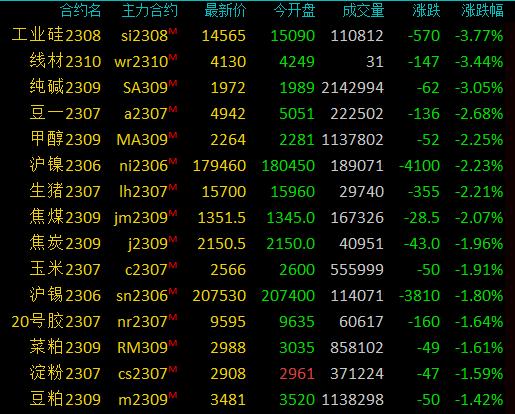This screenshot has width=515, height=414.
Task: Click contract code lh2307
Action: pos(143,192)
